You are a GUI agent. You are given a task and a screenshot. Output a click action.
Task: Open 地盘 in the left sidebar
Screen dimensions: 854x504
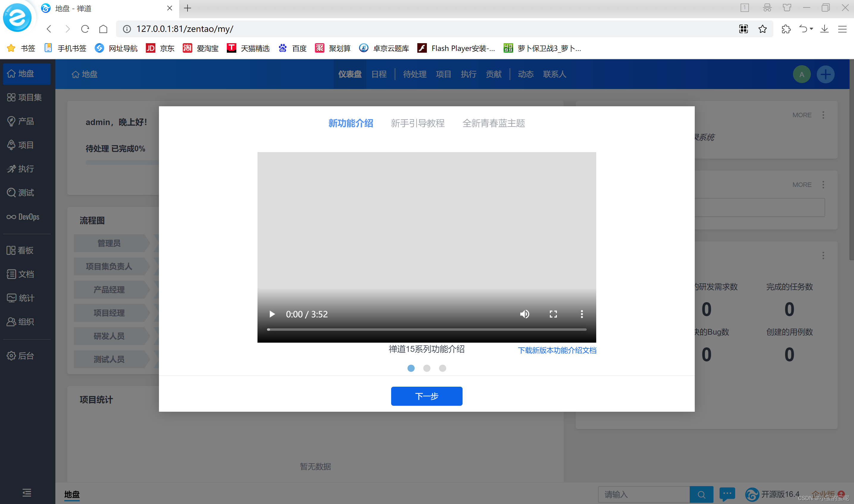pos(27,74)
